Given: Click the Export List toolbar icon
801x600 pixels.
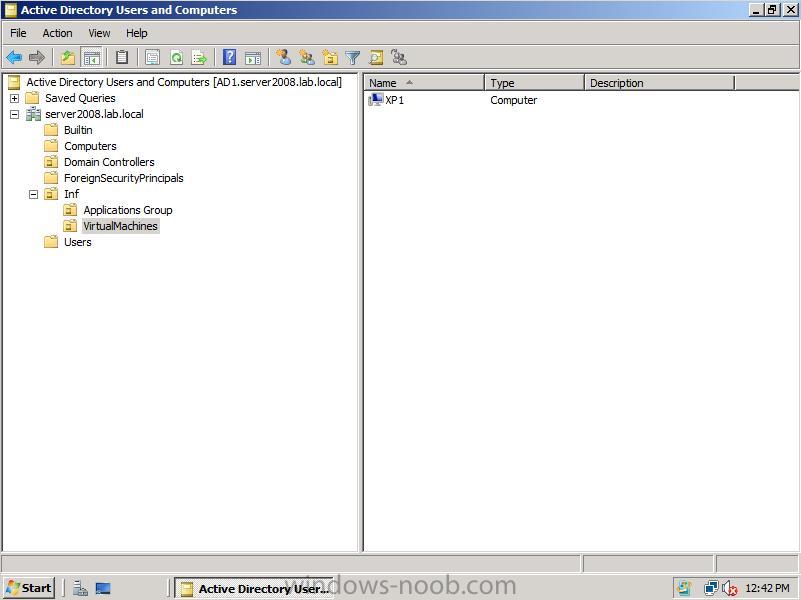Looking at the screenshot, I should [x=199, y=57].
